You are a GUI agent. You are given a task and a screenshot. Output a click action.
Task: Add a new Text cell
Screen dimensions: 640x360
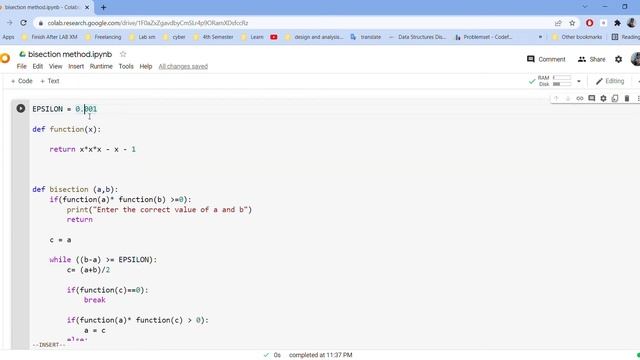tap(50, 81)
